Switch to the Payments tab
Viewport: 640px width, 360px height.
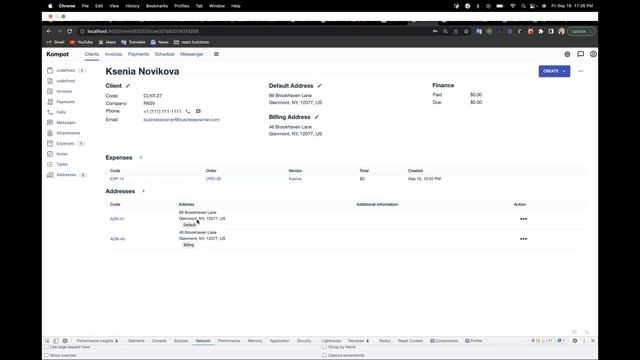coord(138,54)
